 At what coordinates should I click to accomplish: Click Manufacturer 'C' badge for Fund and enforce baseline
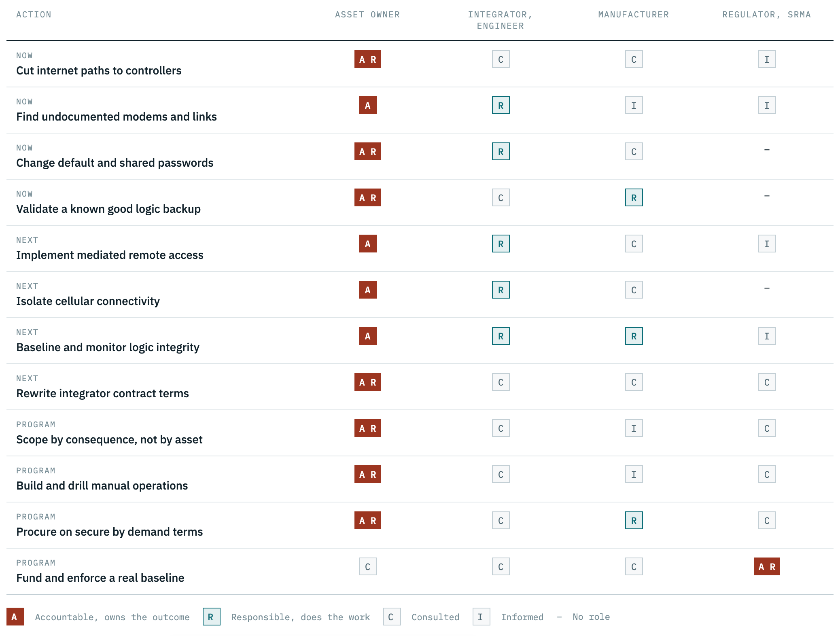[634, 566]
